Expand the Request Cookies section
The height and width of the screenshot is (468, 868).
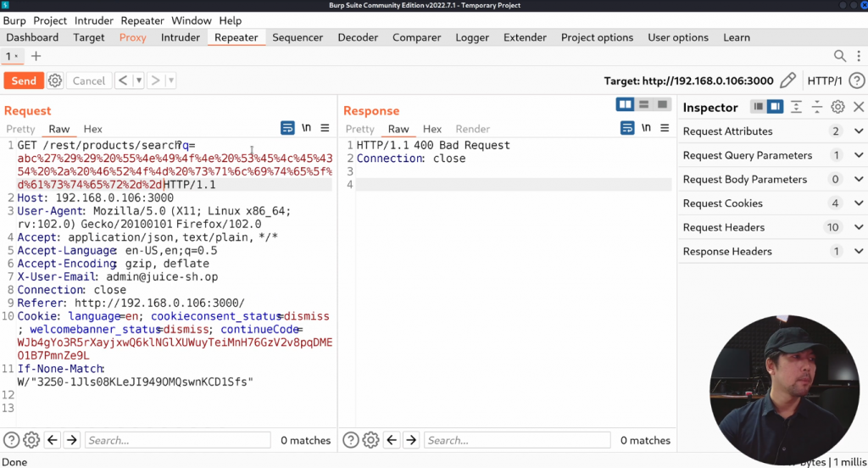pyautogui.click(x=859, y=203)
